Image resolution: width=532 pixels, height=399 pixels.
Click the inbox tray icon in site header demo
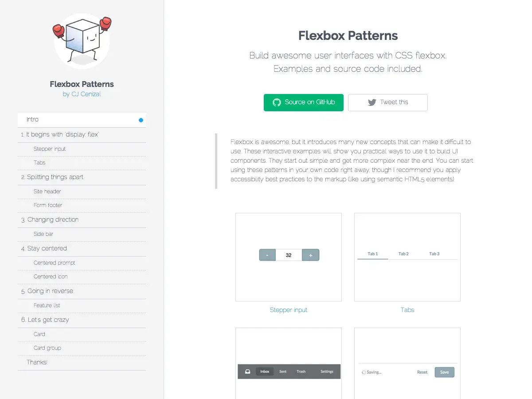[x=247, y=372]
